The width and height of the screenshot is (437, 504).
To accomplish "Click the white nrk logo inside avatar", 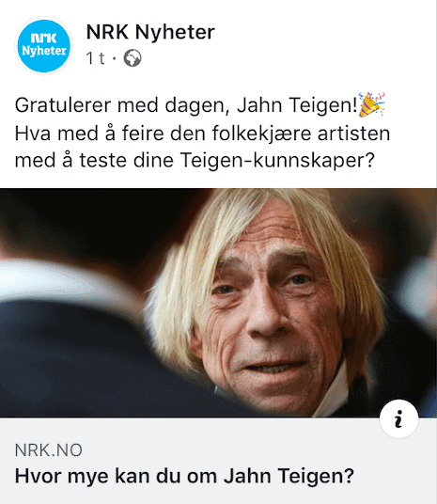I will (43, 38).
